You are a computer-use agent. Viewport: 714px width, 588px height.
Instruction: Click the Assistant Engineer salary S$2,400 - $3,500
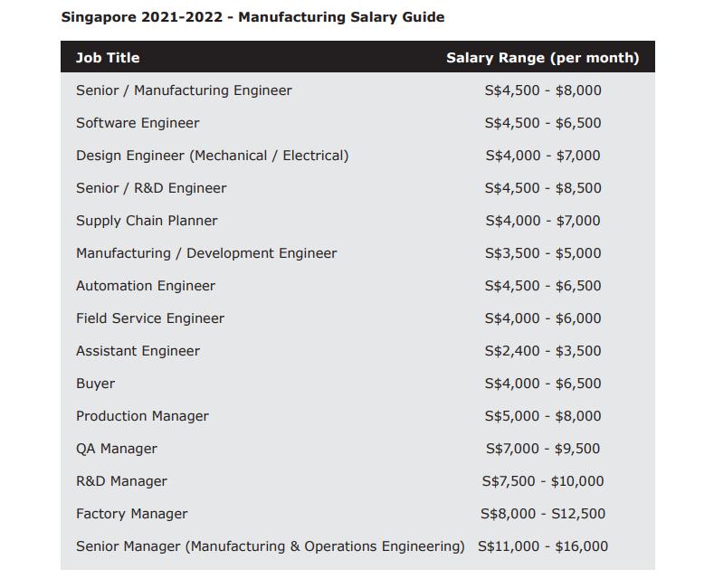pyautogui.click(x=543, y=351)
